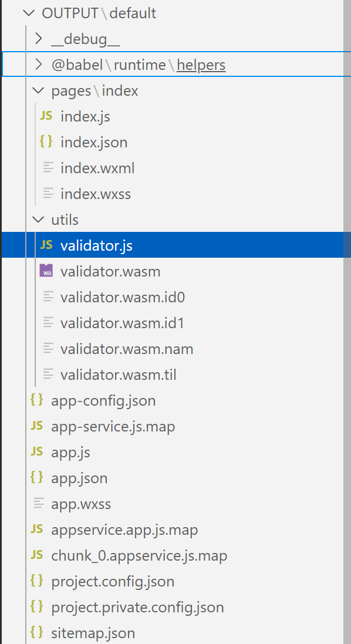Click the braces icon beside app-config.json
The image size is (351, 644).
pos(36,400)
